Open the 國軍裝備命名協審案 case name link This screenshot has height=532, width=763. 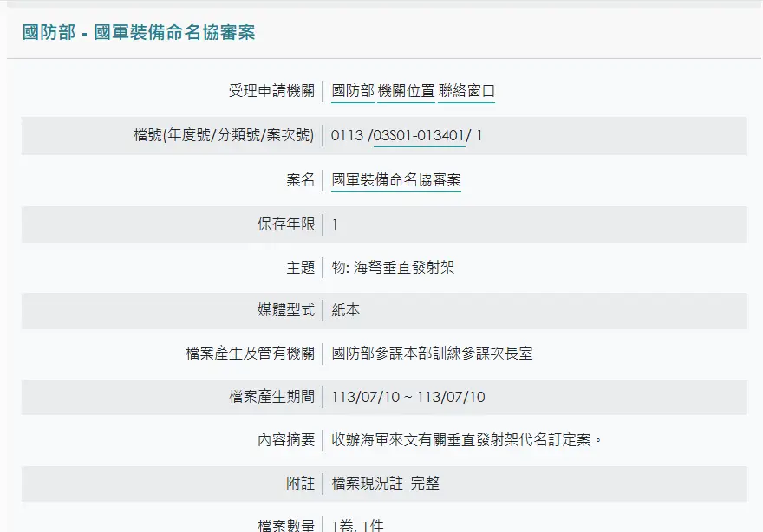pos(396,180)
